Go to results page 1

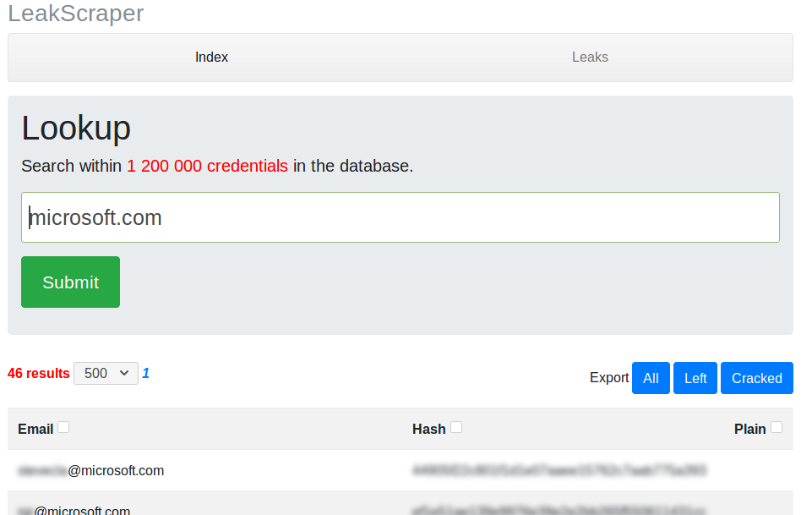145,373
